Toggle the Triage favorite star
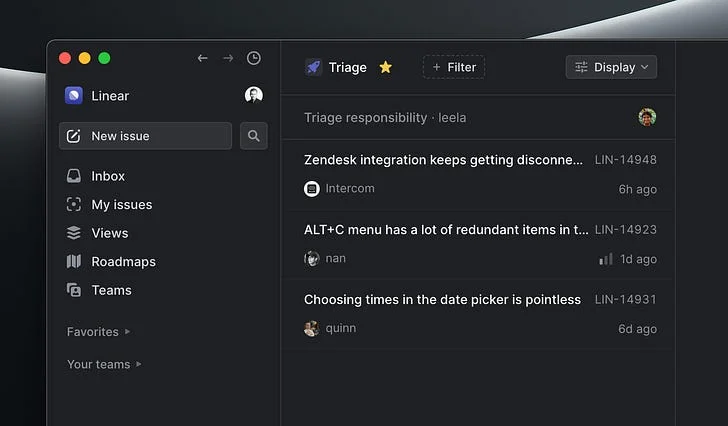728x426 pixels. click(385, 67)
